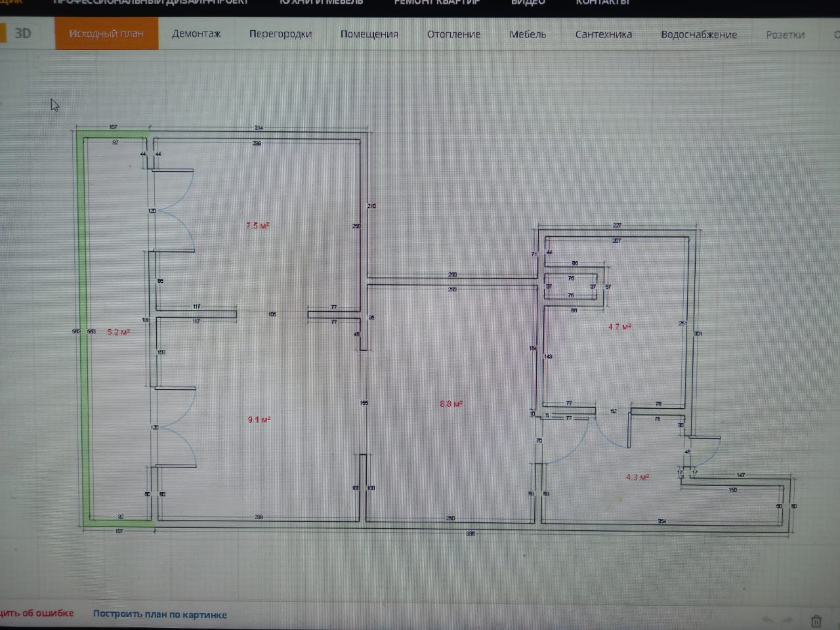Click the redo arrow icon

click(787, 619)
